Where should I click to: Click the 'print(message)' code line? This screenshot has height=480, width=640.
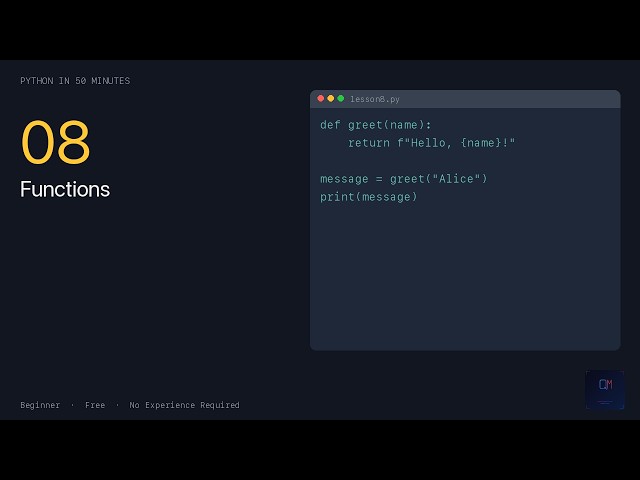[369, 197]
